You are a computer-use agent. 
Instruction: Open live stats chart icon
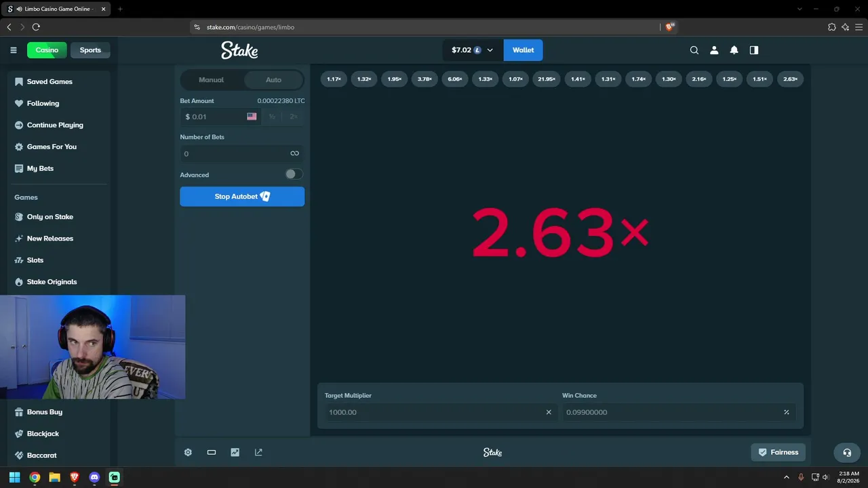pos(235,452)
